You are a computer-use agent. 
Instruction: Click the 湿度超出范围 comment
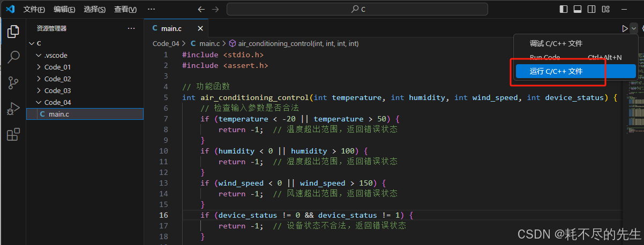click(335, 162)
